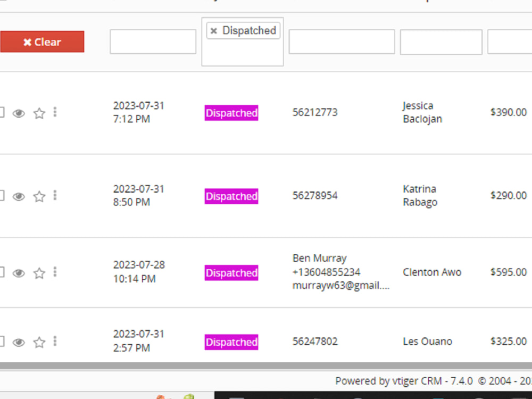The height and width of the screenshot is (399, 532).
Task: Click the amount $290.00
Action: coord(508,195)
